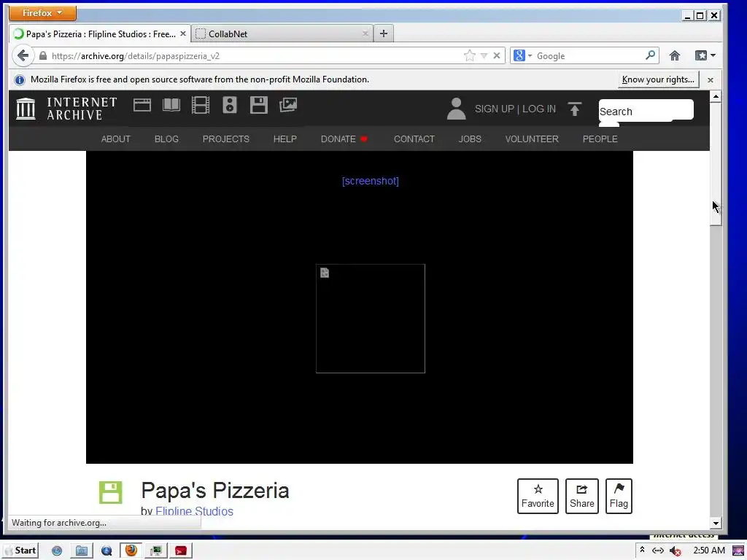The height and width of the screenshot is (560, 747).
Task: Open the HELP menu item
Action: [285, 139]
